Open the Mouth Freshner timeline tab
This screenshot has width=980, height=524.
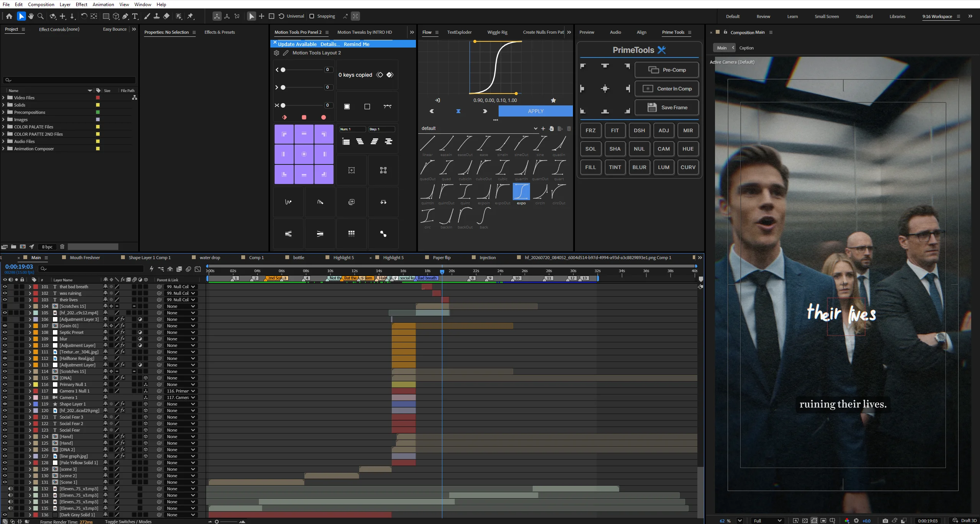[85, 258]
